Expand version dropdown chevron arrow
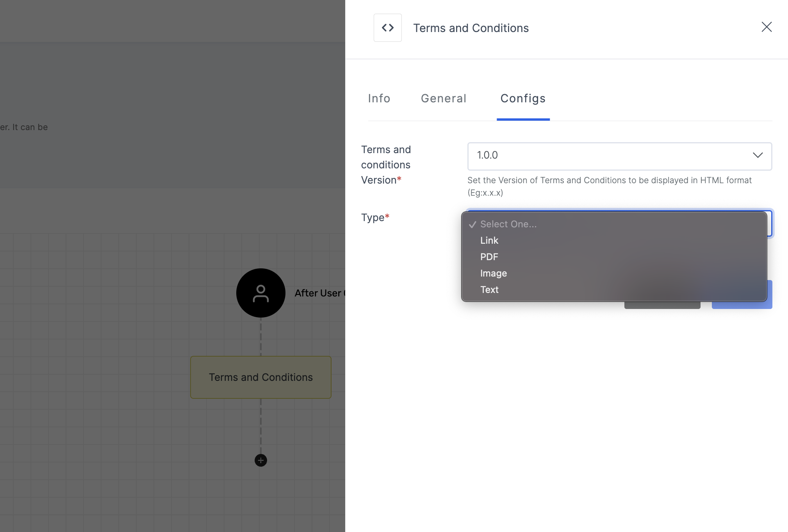The height and width of the screenshot is (532, 788). (x=758, y=155)
